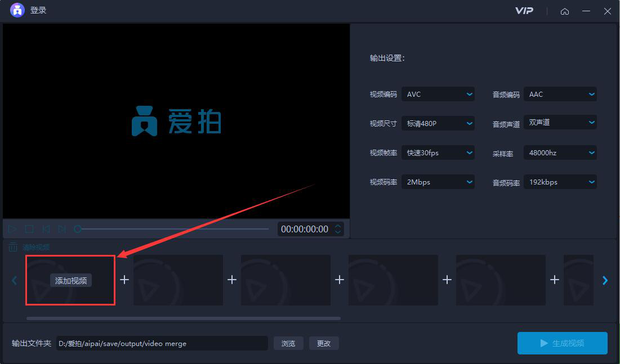Click the clip strip horizontal scrollbar

pos(184,318)
